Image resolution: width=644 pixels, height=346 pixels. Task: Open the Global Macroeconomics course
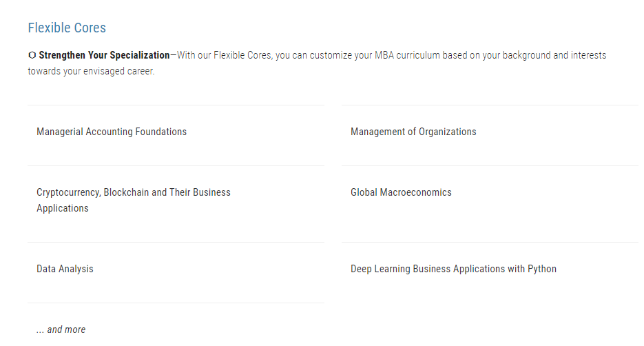[x=401, y=192]
